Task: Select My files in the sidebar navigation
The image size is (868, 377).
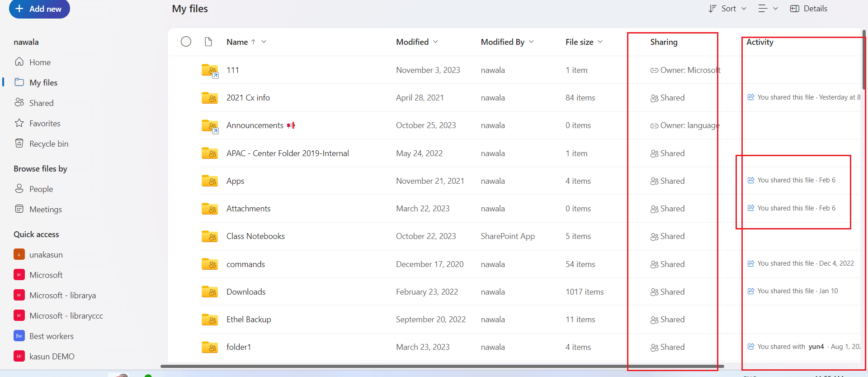Action: pos(43,82)
